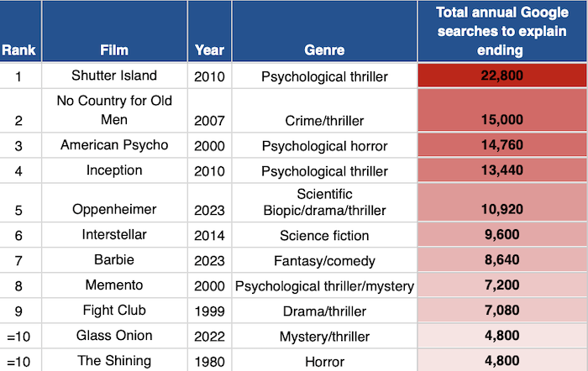Click the Glass Onion cell
Image resolution: width=588 pixels, height=371 pixels.
pyautogui.click(x=114, y=336)
